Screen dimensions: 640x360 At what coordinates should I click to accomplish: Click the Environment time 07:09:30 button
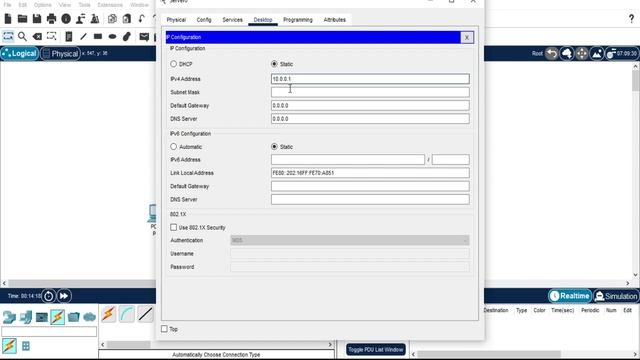[x=621, y=53]
